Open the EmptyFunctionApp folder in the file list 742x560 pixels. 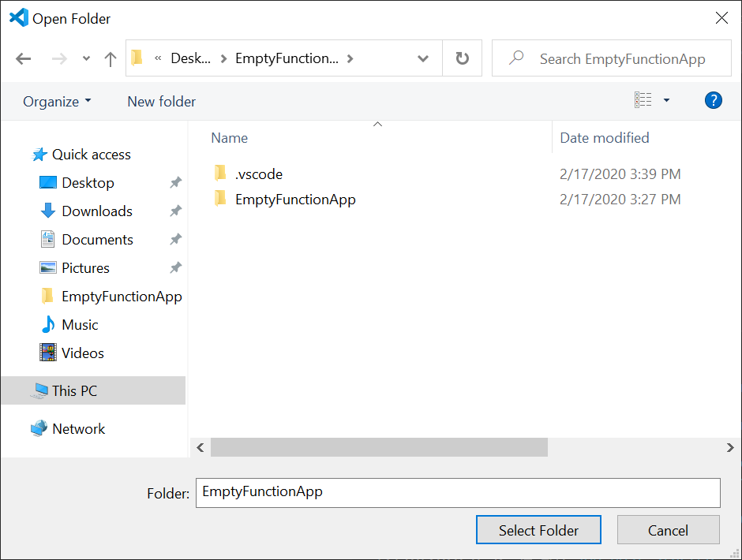point(295,199)
